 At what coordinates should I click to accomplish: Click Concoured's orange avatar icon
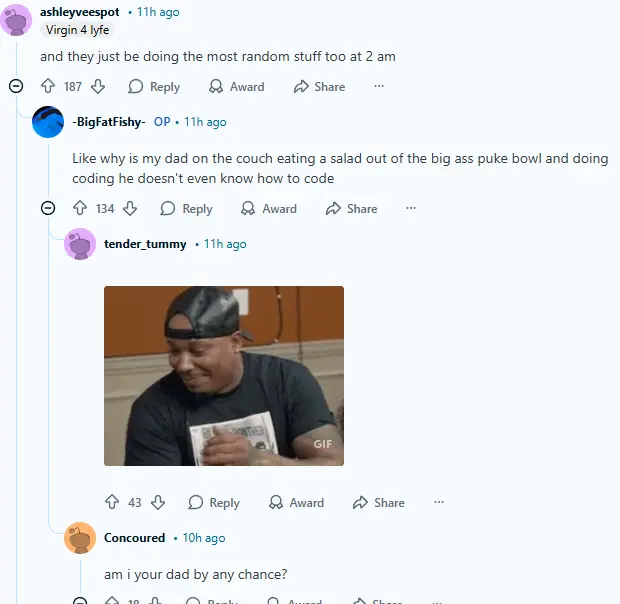tap(80, 538)
